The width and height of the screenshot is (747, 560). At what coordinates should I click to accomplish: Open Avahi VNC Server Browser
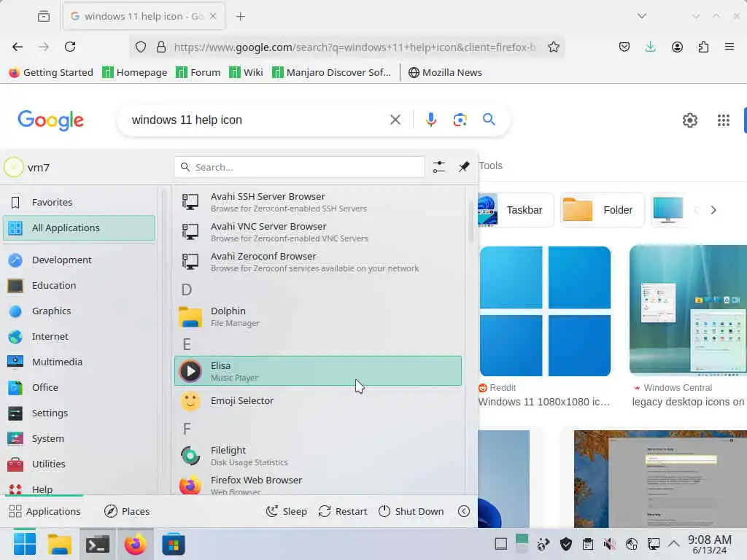point(318,232)
